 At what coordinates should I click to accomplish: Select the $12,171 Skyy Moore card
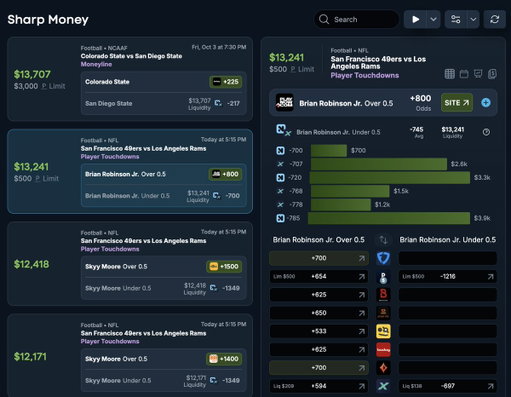point(130,355)
